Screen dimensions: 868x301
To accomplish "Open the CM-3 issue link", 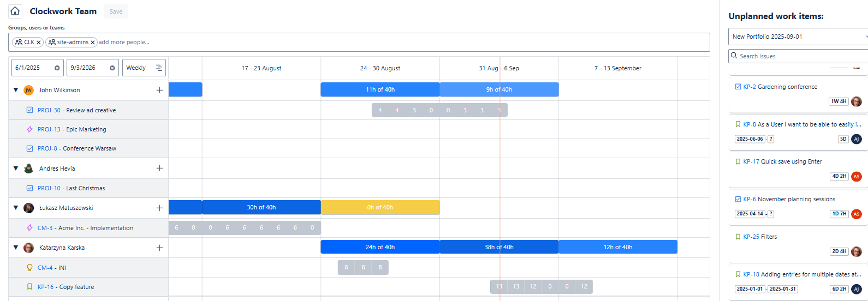I will pos(45,228).
